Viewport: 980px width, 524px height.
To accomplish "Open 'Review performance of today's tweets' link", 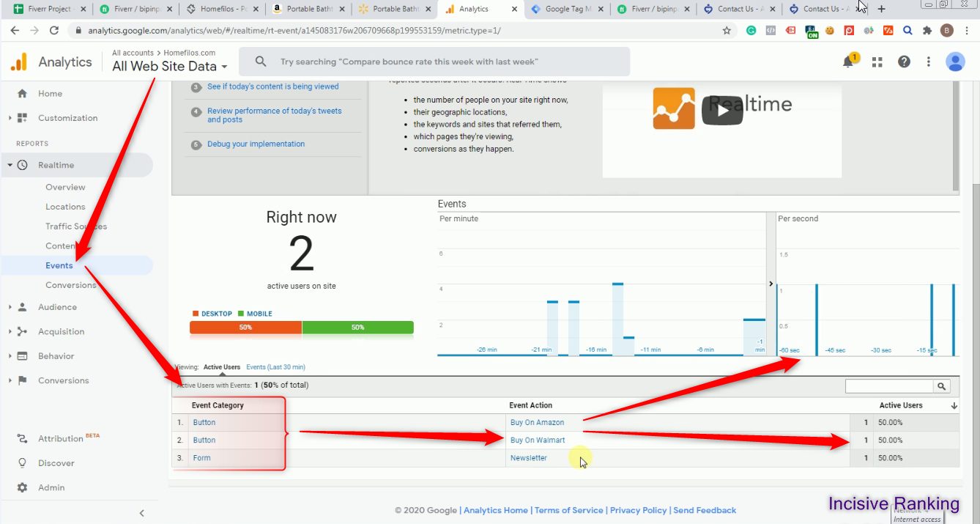I will [275, 115].
